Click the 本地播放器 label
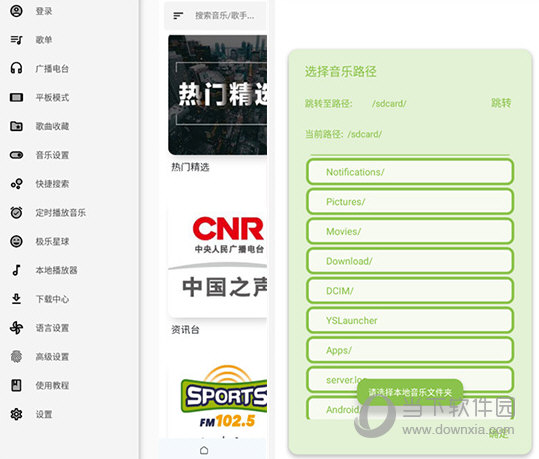 click(56, 270)
